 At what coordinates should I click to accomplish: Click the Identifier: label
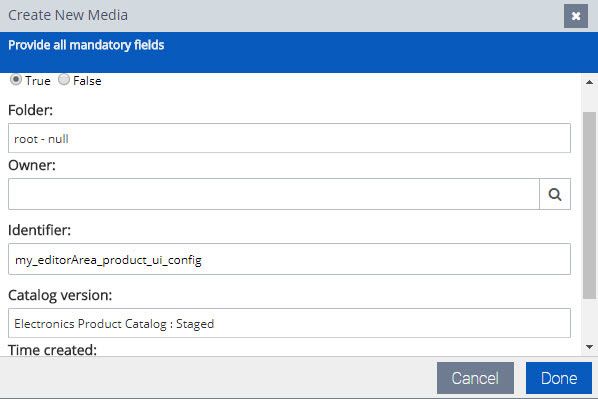[39, 230]
